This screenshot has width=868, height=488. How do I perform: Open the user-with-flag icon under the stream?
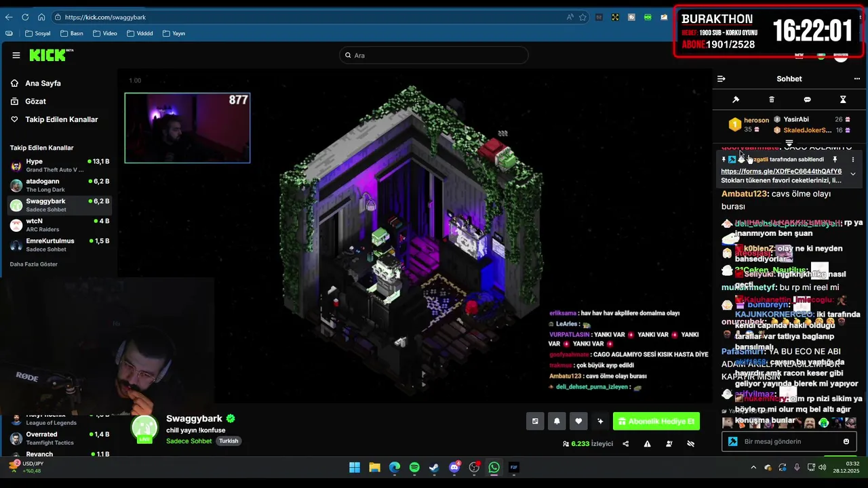669,444
